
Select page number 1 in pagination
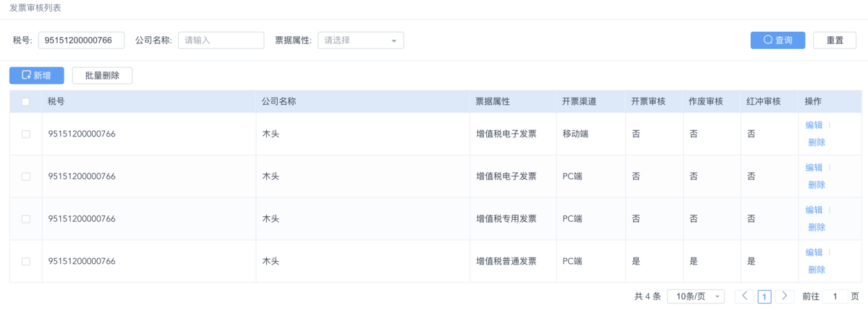pos(765,296)
